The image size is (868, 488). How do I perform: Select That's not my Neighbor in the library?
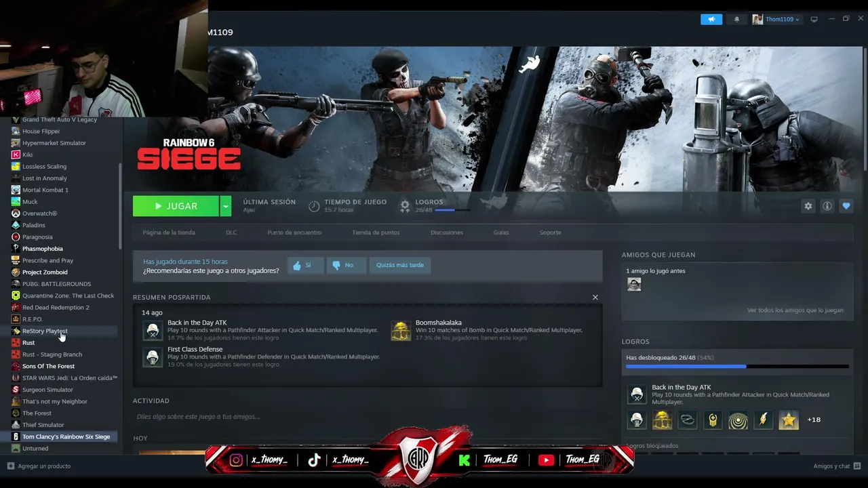click(55, 401)
